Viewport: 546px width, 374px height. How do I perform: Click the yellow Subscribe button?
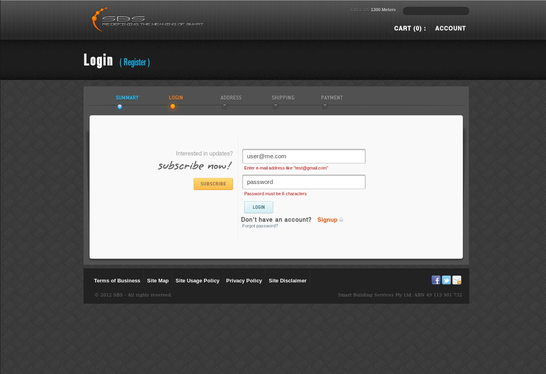213,184
